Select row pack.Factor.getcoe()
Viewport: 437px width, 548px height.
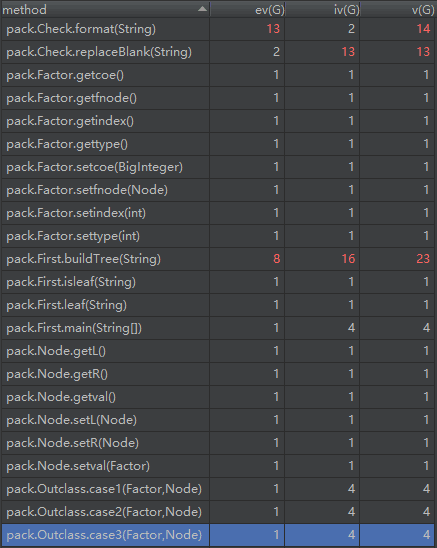coord(218,75)
